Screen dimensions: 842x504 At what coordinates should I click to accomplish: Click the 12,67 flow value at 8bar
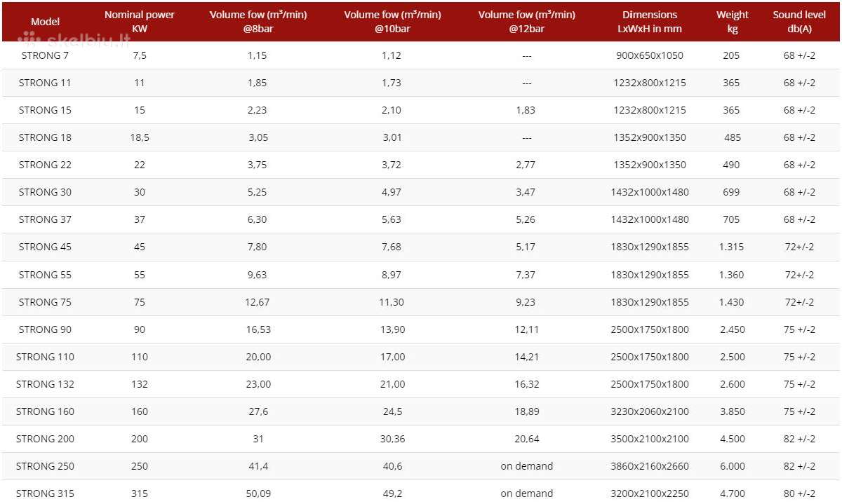click(x=258, y=302)
